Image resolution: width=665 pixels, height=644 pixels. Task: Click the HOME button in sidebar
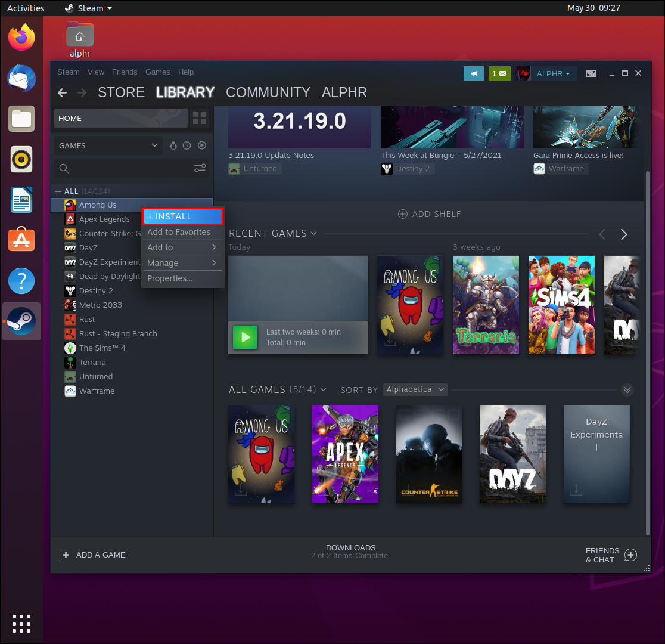(120, 118)
